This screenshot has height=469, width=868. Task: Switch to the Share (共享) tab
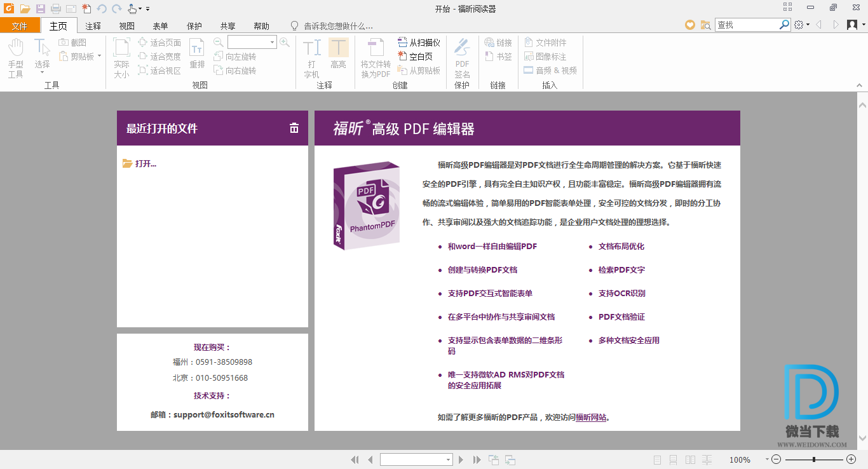[x=227, y=26]
